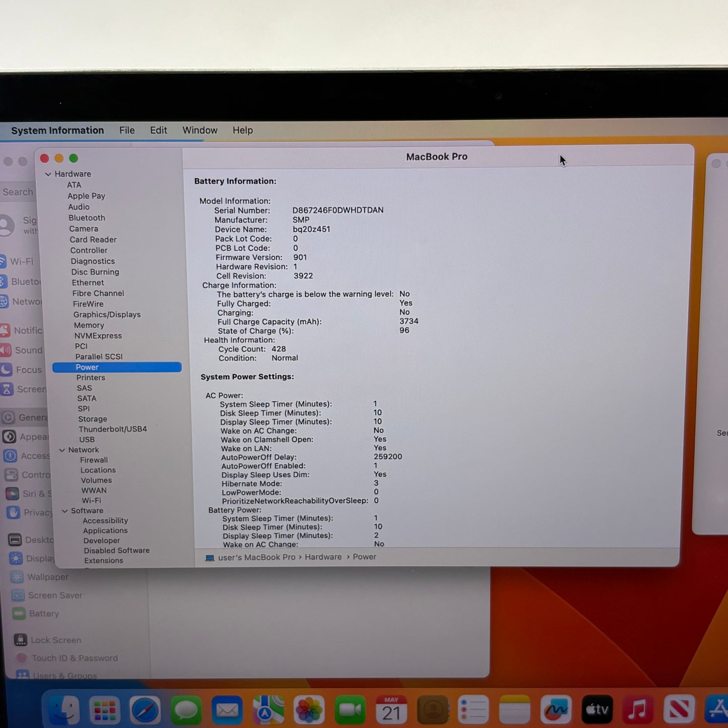
Task: Select Extensions under Software
Action: (x=104, y=560)
